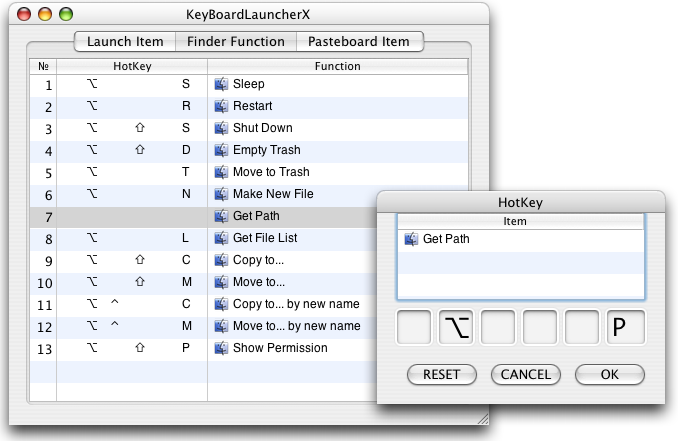Select the Empty Trash function row
678x441 pixels.
pos(249,150)
